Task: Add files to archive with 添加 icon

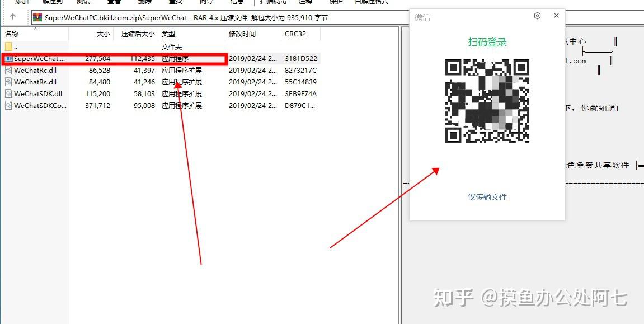Action: tap(21, 2)
